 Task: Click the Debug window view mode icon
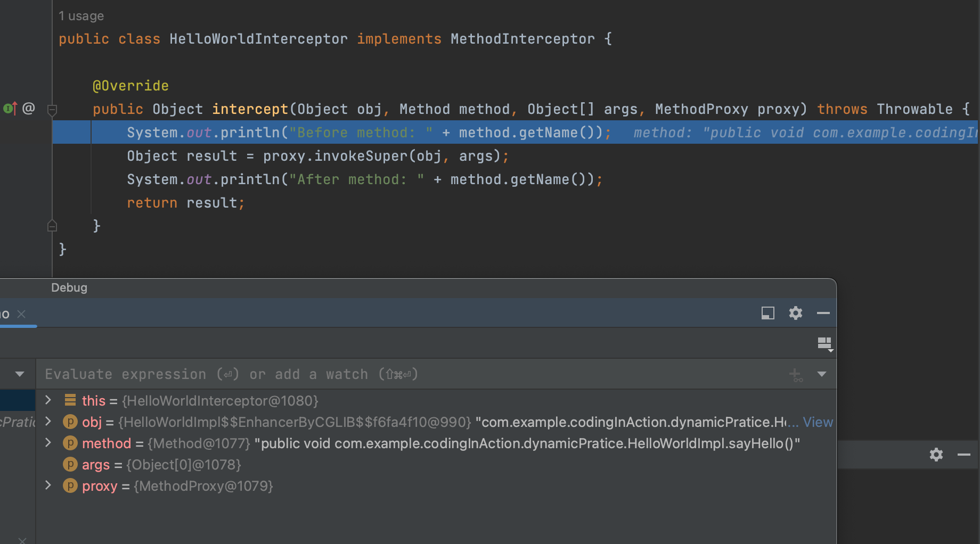[x=767, y=313]
